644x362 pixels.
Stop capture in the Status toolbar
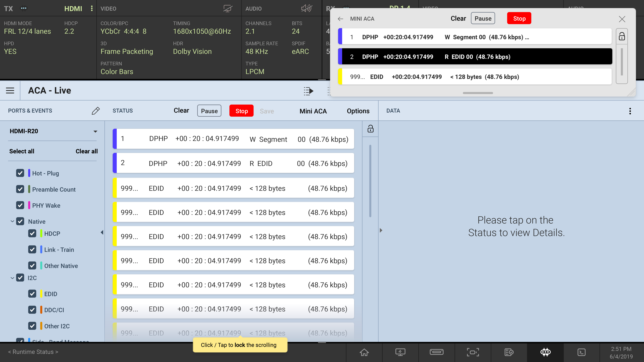pos(242,111)
